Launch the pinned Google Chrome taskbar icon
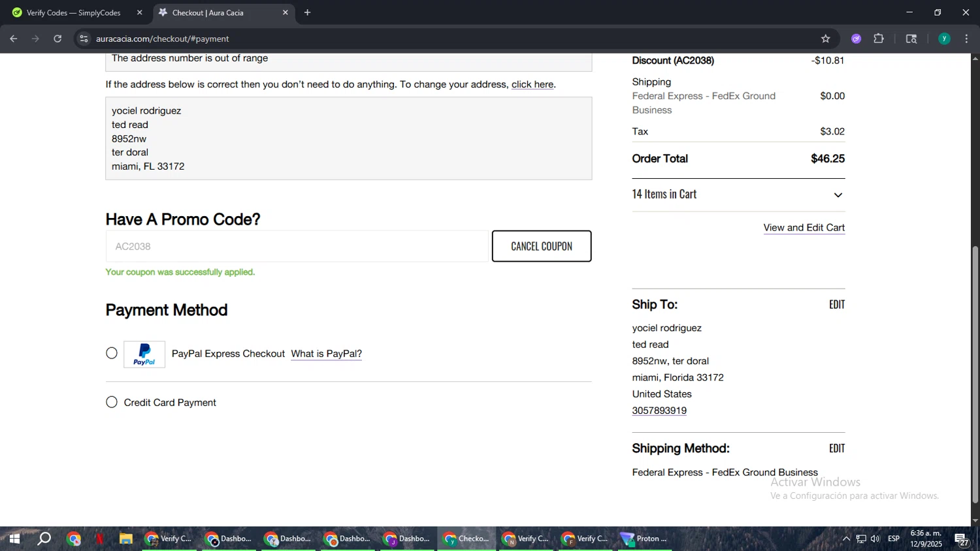980x551 pixels. coord(73,539)
